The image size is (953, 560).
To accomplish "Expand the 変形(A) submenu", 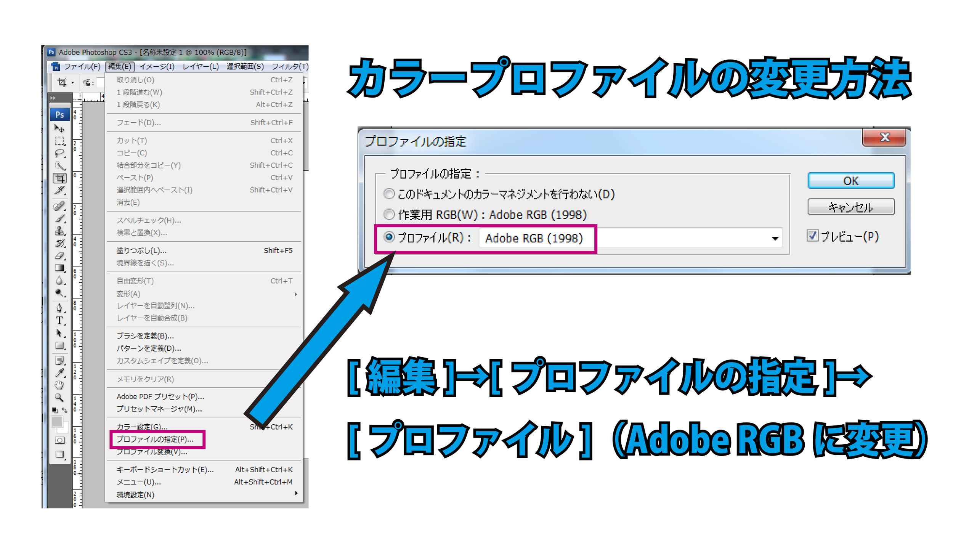I will (128, 294).
